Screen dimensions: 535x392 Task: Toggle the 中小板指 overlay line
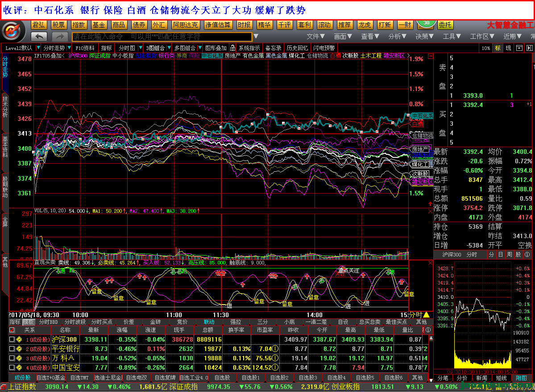[123, 56]
